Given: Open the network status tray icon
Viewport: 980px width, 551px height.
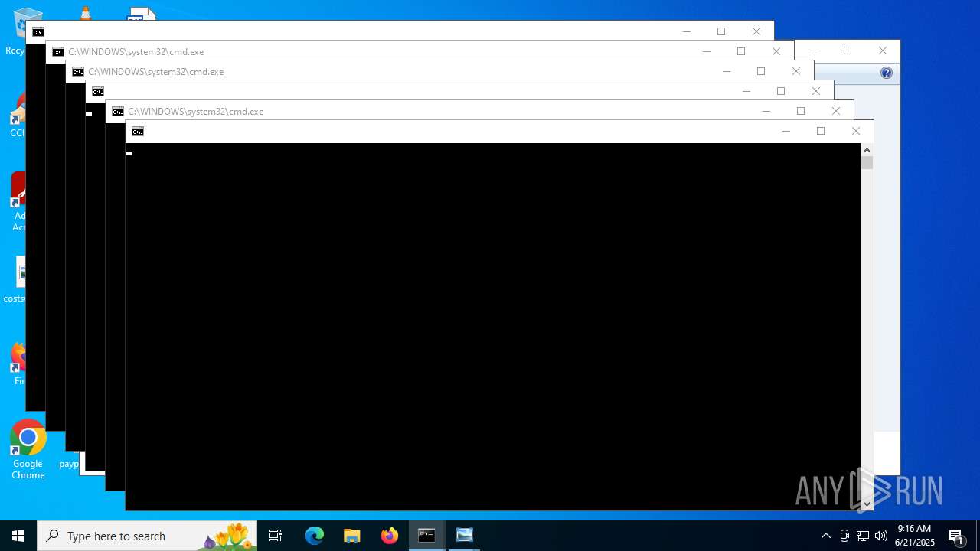Looking at the screenshot, I should coord(863,536).
